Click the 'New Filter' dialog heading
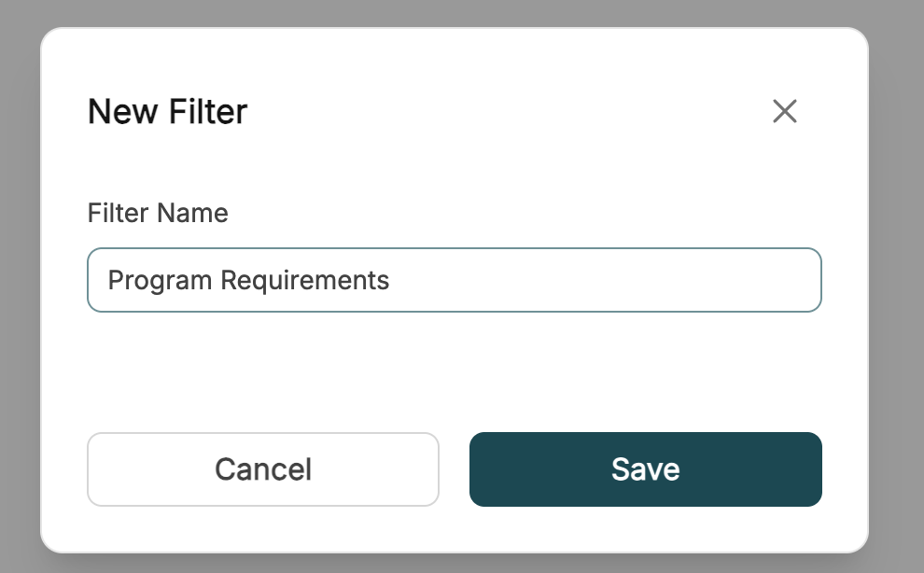 (167, 111)
